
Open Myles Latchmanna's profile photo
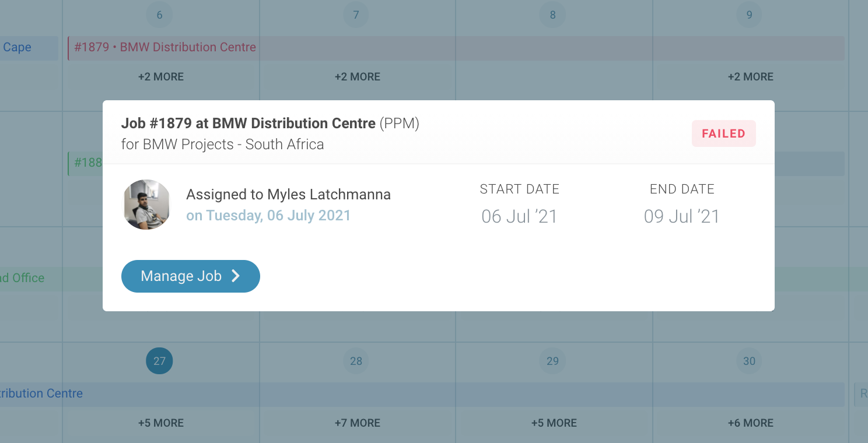pos(146,205)
